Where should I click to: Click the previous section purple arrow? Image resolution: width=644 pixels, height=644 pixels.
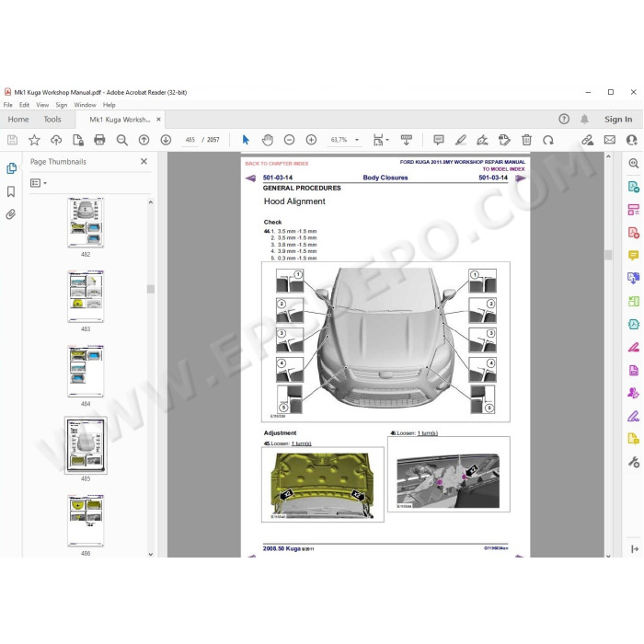coord(250,178)
